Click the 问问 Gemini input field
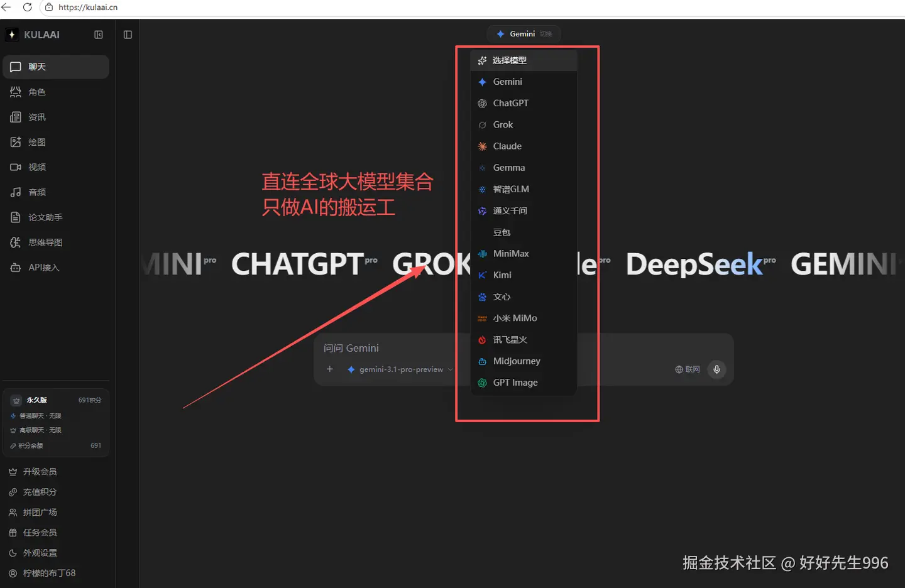The image size is (905, 588). point(351,347)
